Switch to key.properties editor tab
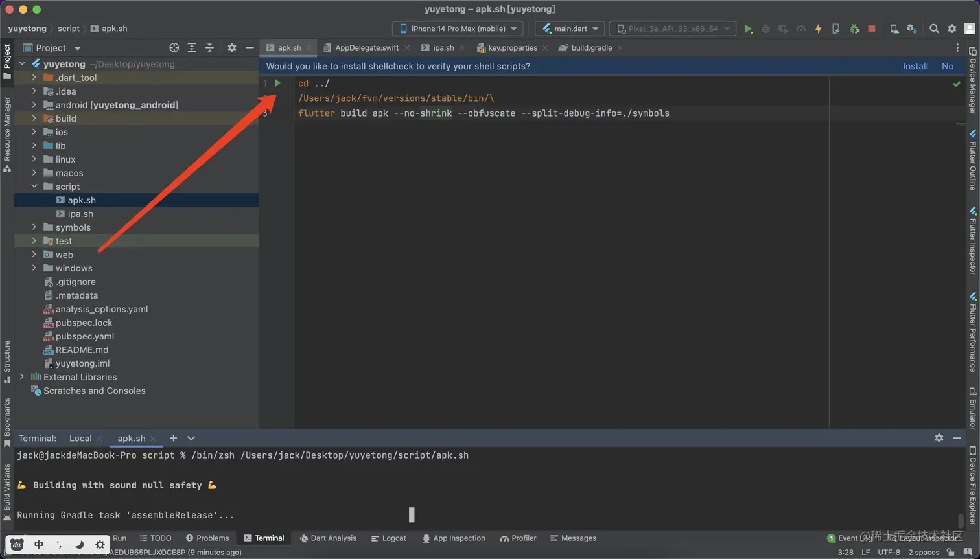Screen dimensions: 980x559 point(512,48)
